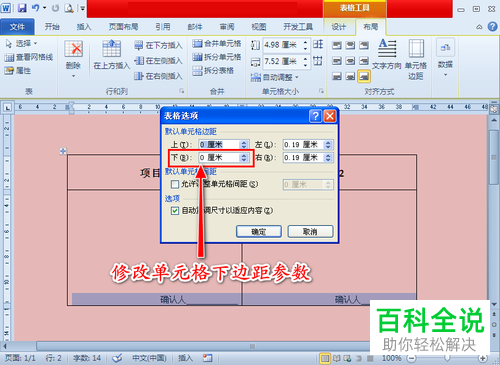
Task: Click bottom margin 下 input field
Action: click(219, 158)
